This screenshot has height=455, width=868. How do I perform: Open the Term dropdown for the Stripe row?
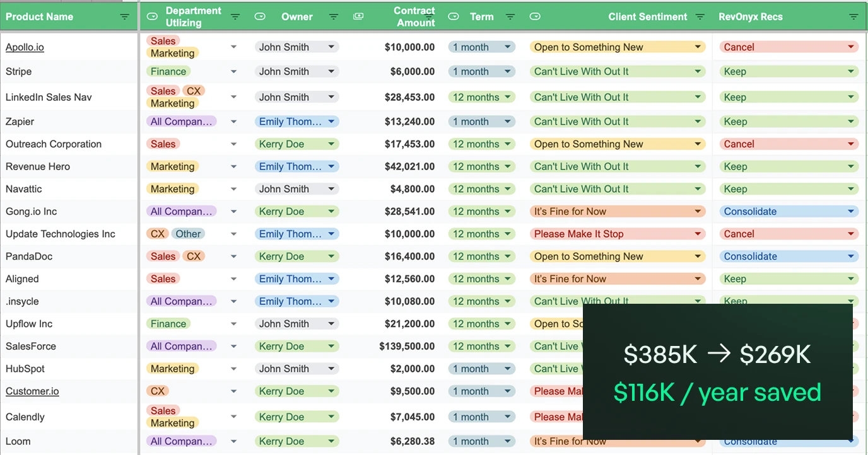(508, 71)
